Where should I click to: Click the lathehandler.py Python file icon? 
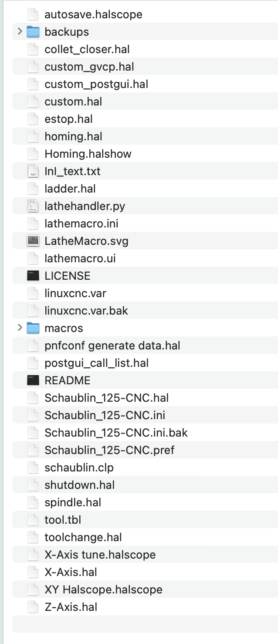pos(33,206)
